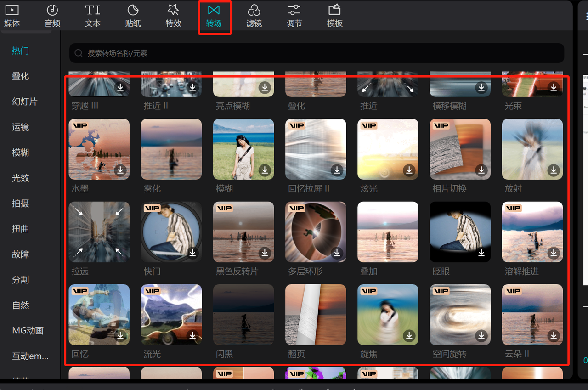Download the 云朵 II transition
The width and height of the screenshot is (588, 390).
pyautogui.click(x=554, y=336)
